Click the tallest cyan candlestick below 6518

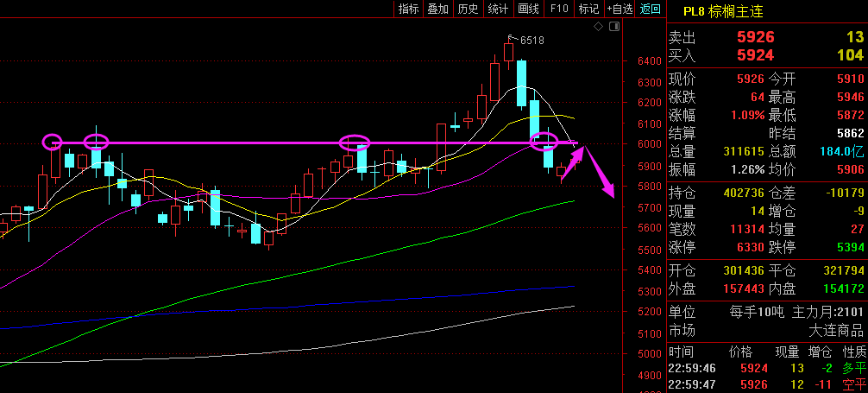coord(522,83)
